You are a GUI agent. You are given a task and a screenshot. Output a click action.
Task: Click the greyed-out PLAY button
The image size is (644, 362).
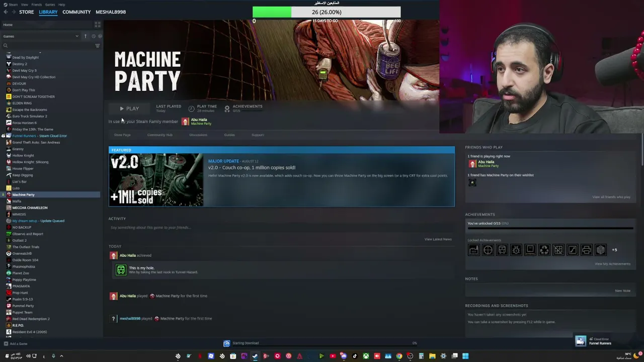(129, 109)
